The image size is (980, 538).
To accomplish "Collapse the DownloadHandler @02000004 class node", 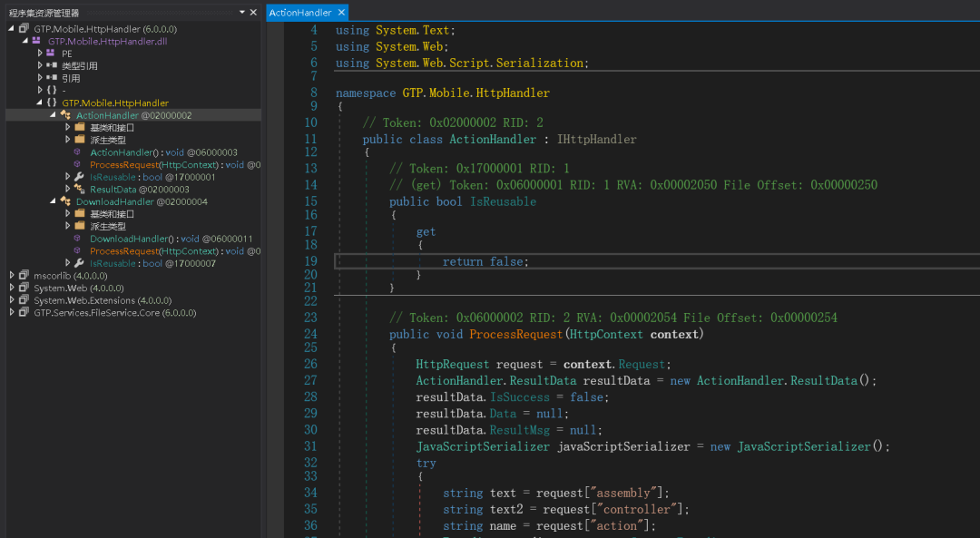I will click(x=54, y=201).
